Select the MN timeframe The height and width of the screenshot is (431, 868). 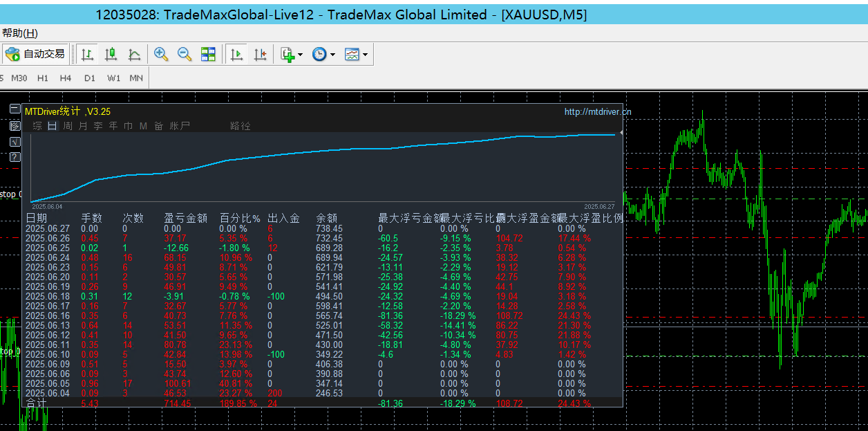136,78
